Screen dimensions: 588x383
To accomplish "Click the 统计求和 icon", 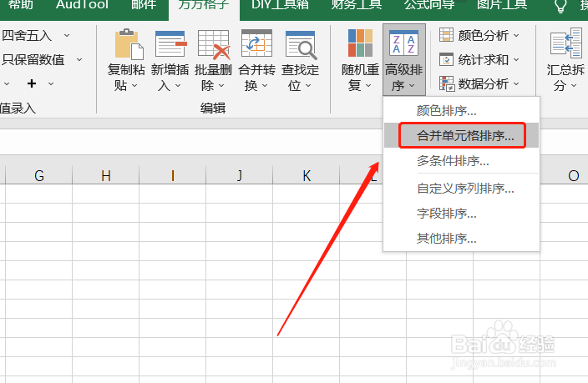I will coord(446,59).
